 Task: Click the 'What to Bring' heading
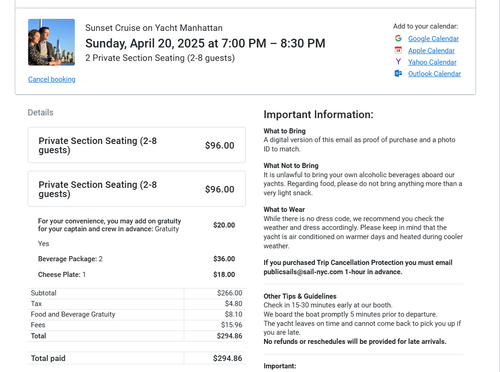[x=284, y=131]
